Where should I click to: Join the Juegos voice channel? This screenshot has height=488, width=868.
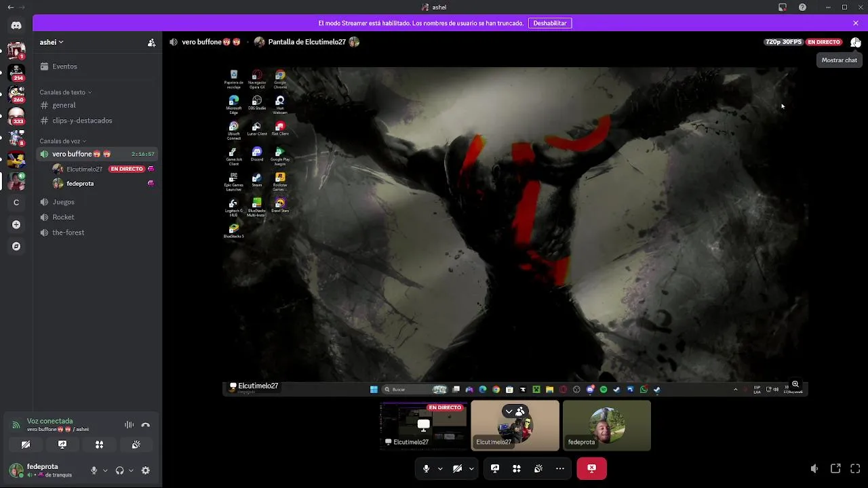coord(98,202)
